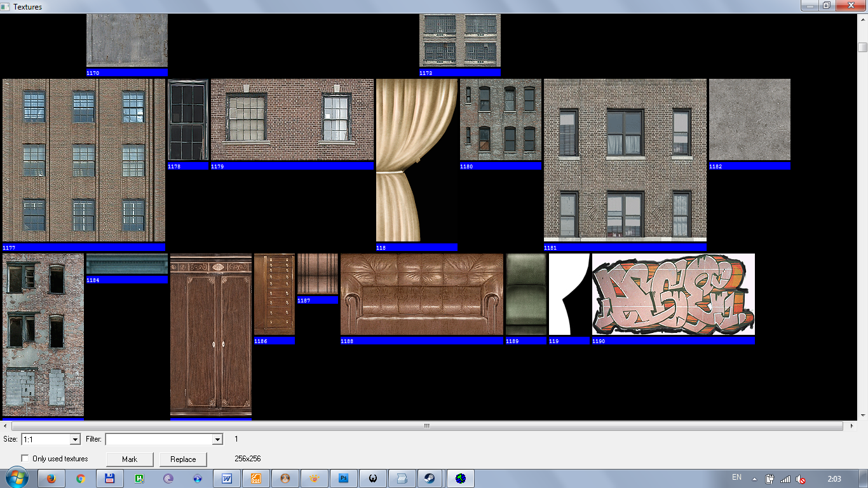The height and width of the screenshot is (488, 868).
Task: Click the muted volume tray icon
Action: click(x=801, y=479)
